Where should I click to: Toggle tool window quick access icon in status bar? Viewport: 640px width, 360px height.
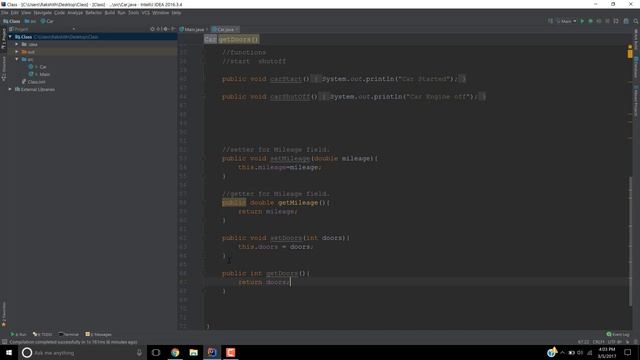click(x=4, y=342)
